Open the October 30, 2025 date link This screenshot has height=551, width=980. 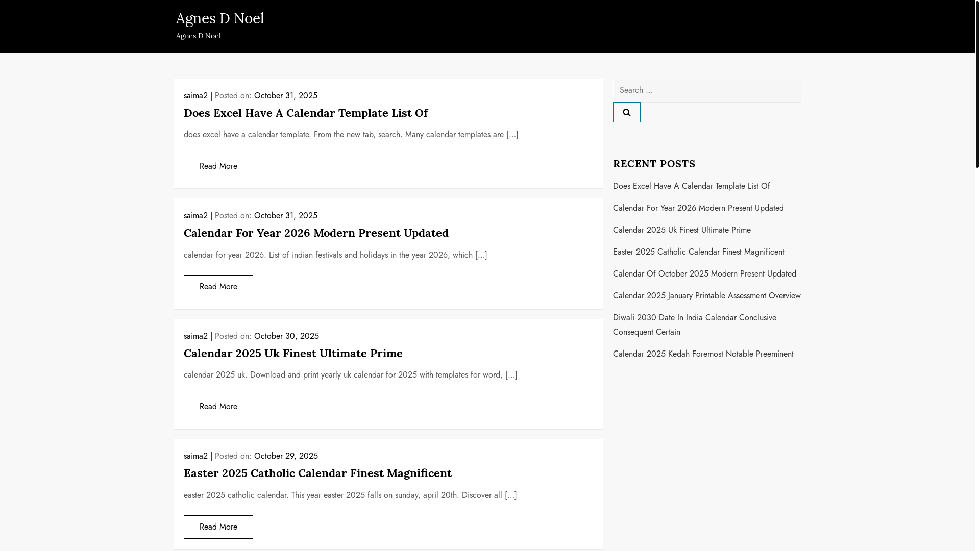coord(286,336)
